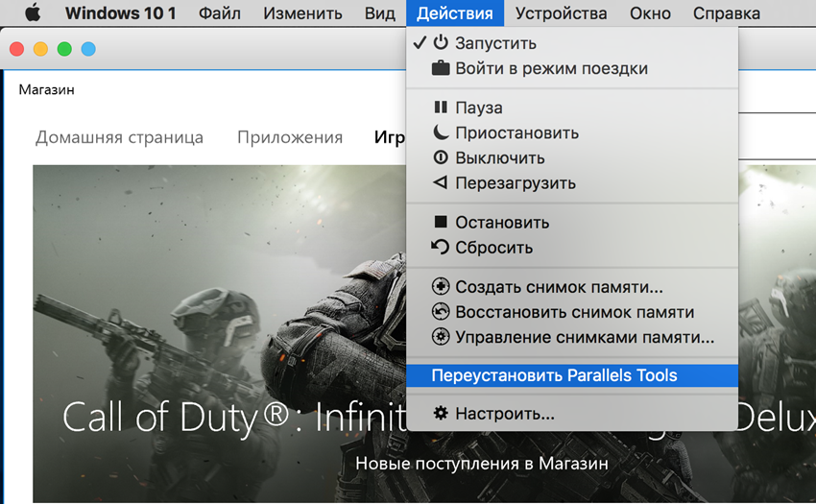Click the crescent moon Приостановить icon
The height and width of the screenshot is (504, 816).
point(441,132)
